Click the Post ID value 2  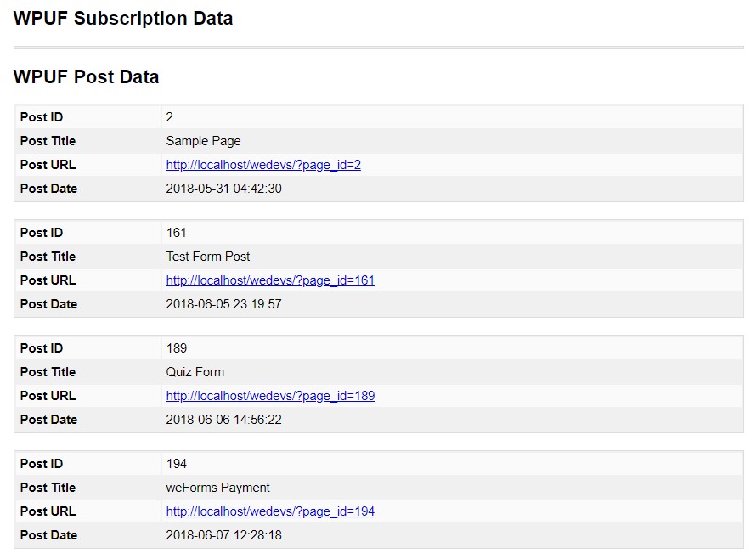click(x=169, y=117)
